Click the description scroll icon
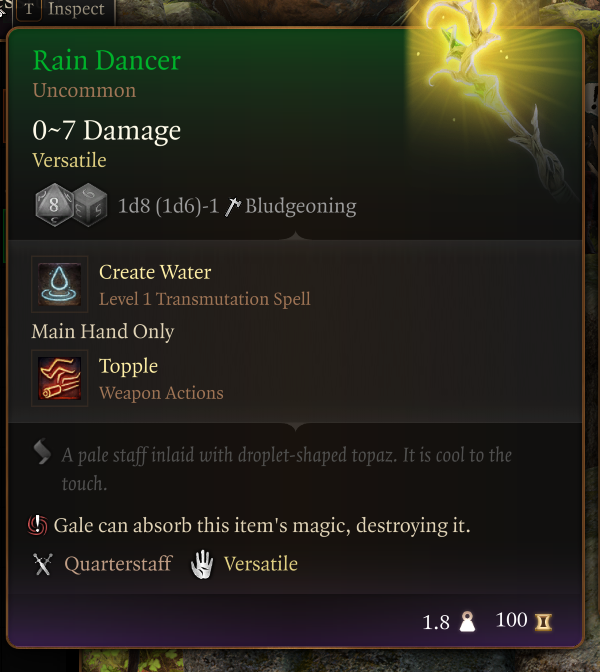600x672 pixels. (x=42, y=451)
